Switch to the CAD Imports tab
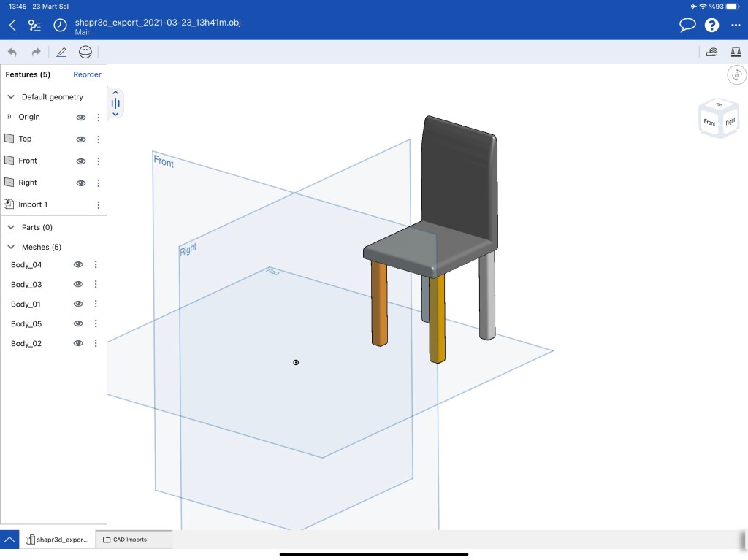The height and width of the screenshot is (560, 748). (134, 540)
